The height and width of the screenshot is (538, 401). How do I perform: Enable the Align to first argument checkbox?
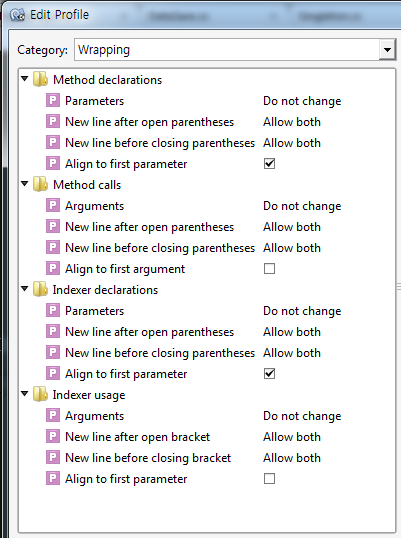[269, 269]
